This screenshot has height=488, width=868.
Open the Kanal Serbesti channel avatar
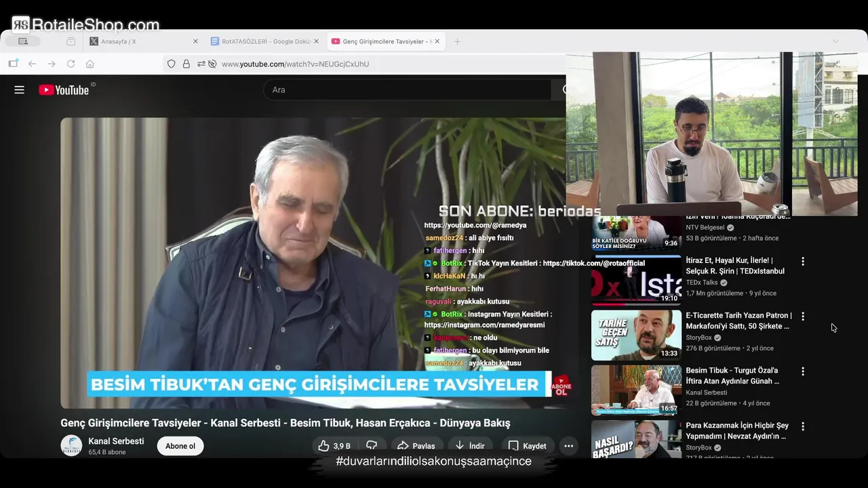[x=71, y=446]
